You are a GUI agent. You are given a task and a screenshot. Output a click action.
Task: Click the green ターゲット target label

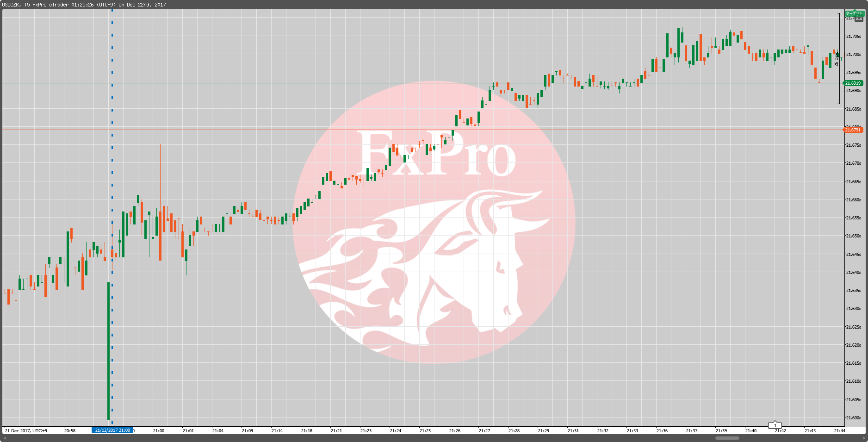854,13
